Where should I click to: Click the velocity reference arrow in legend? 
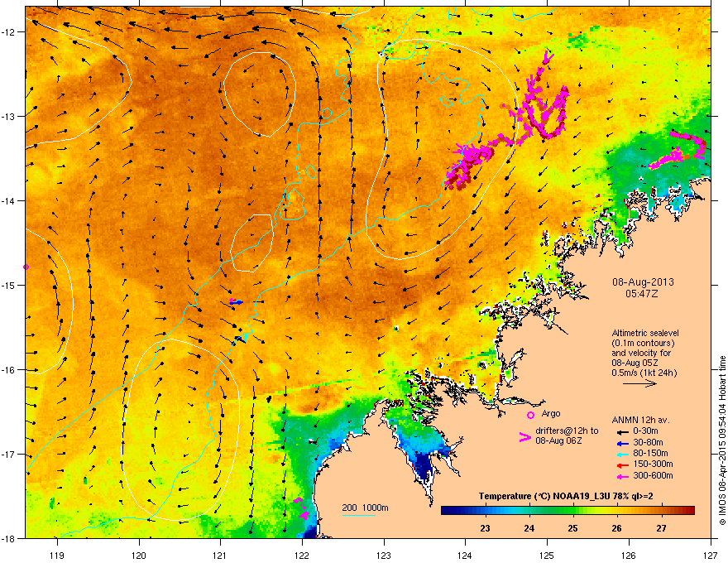[639, 383]
